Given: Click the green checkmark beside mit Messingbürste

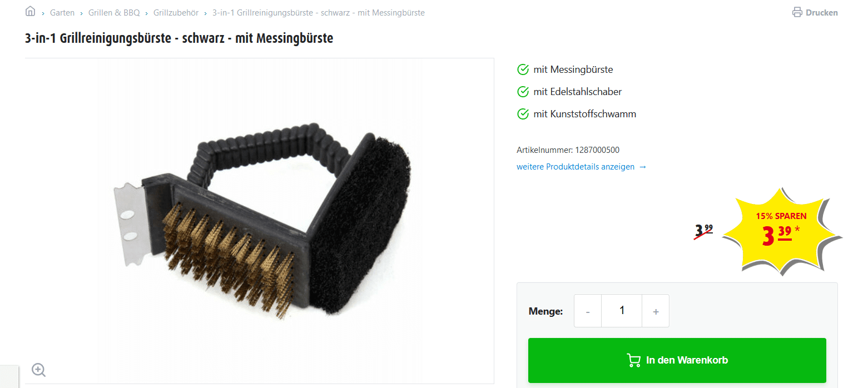Looking at the screenshot, I should pyautogui.click(x=523, y=69).
